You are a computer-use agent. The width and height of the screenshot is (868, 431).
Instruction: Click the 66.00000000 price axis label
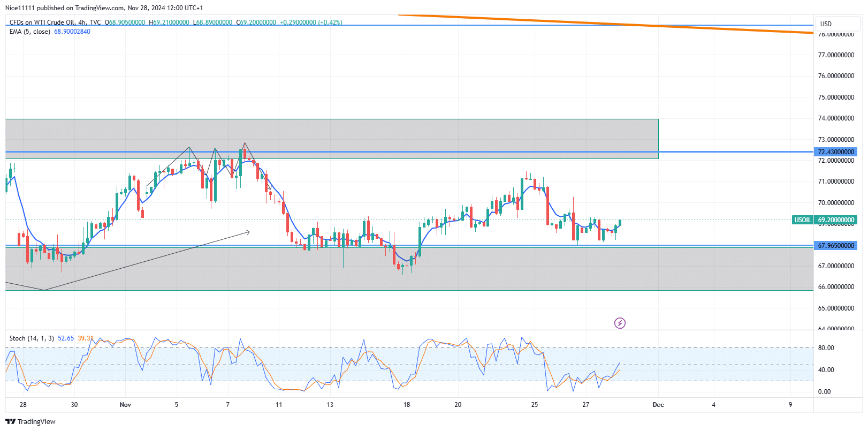point(836,287)
